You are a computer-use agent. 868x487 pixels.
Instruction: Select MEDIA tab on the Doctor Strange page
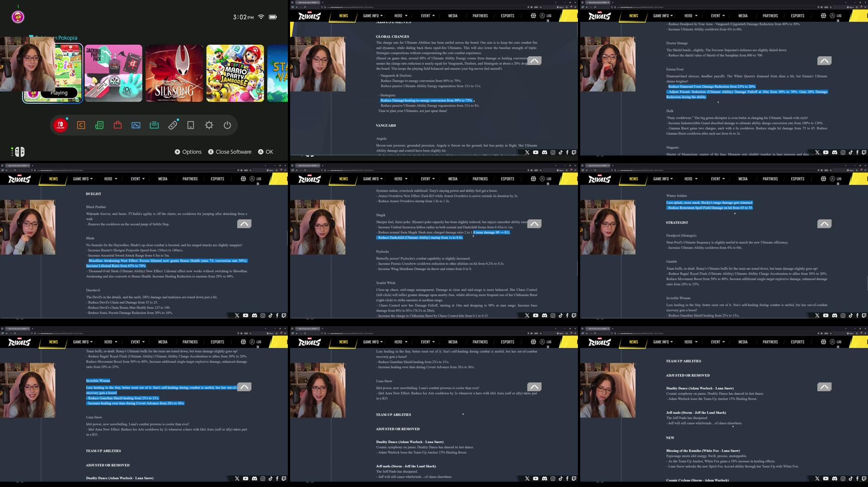tap(742, 16)
